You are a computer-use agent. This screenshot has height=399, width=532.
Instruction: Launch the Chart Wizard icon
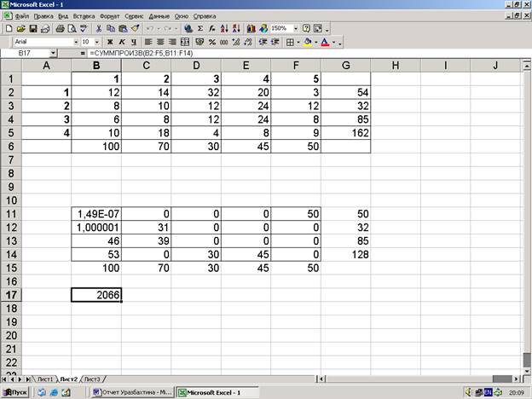[x=251, y=29]
